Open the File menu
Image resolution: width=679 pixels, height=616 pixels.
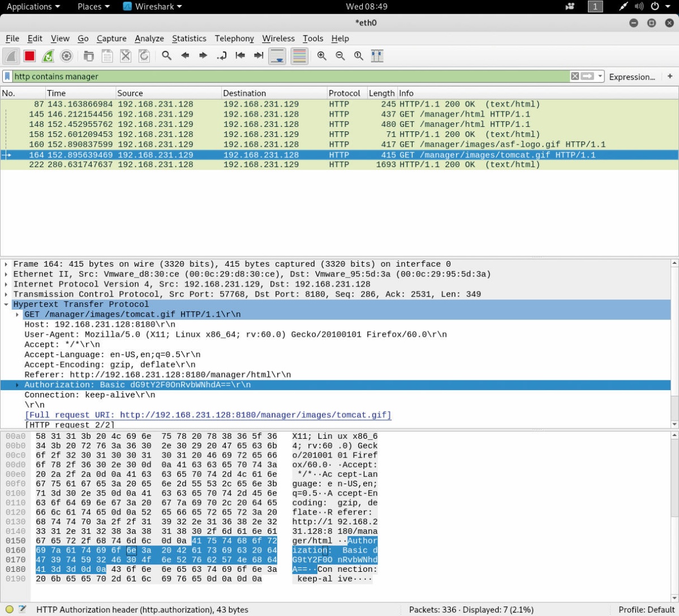(x=12, y=38)
